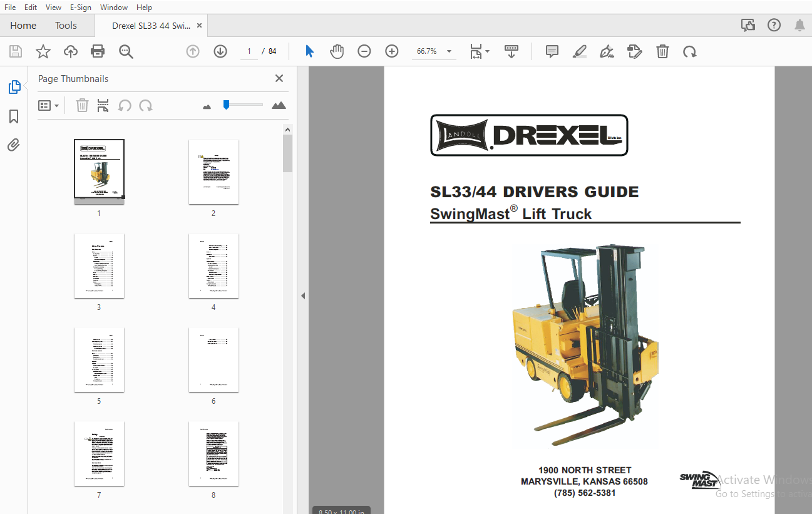
Task: Click the (785) 562-5381 phone number
Action: 585,493
